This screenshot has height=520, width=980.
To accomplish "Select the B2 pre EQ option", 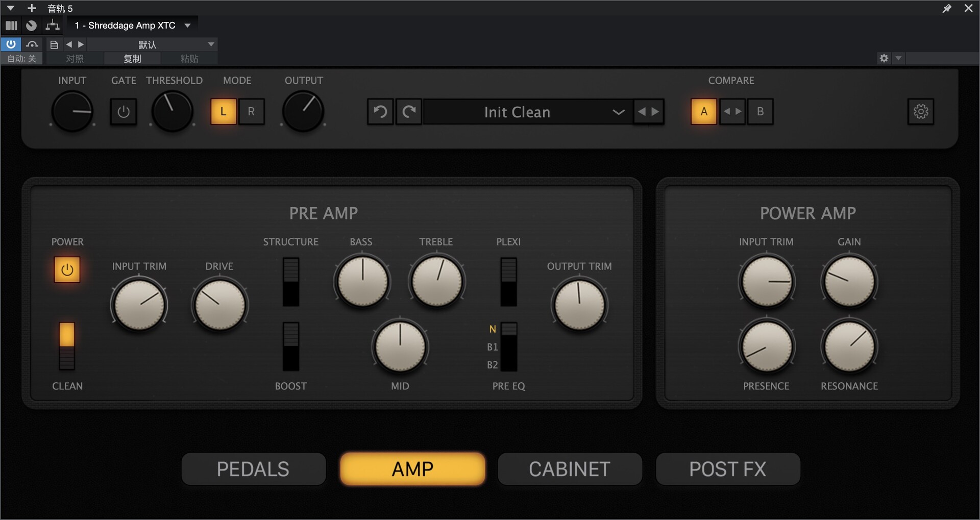I will click(x=492, y=365).
